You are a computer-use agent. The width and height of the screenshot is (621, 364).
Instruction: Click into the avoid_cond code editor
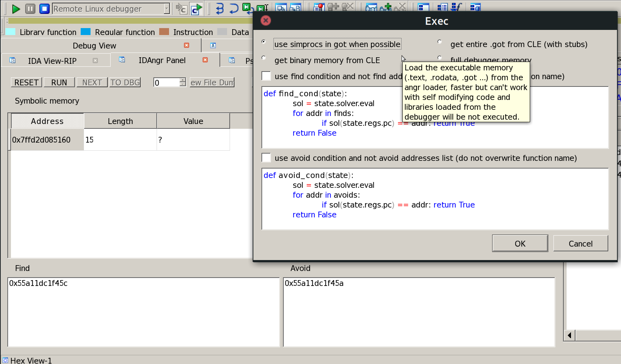435,199
